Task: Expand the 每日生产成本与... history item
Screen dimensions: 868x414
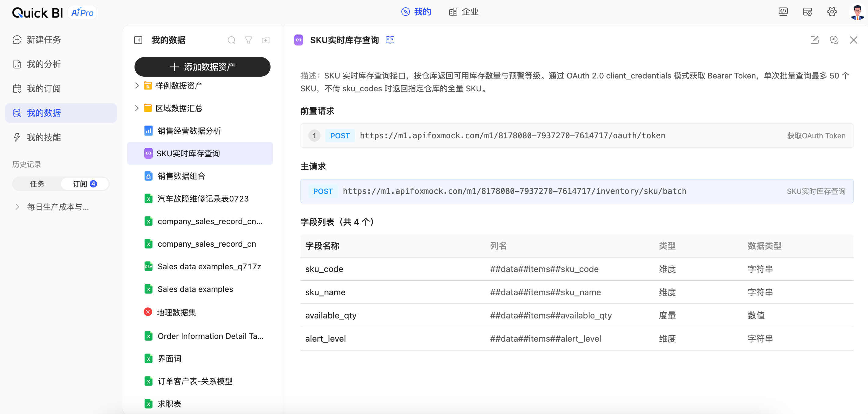Action: (17, 207)
